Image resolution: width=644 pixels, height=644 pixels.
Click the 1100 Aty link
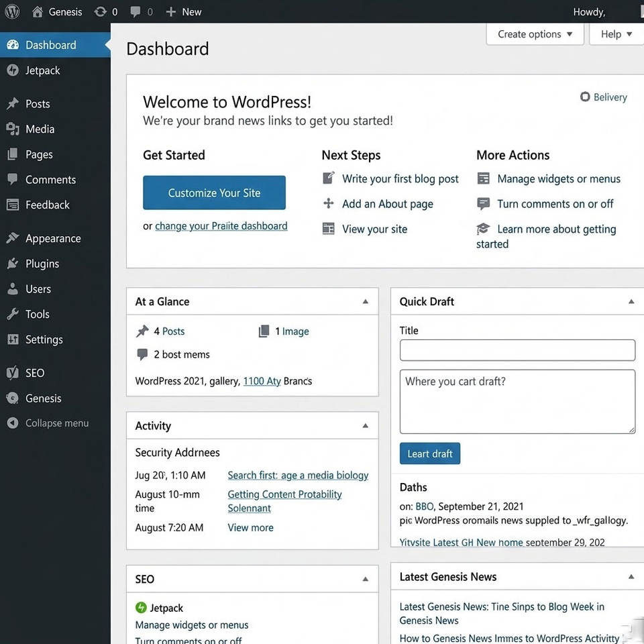tap(262, 381)
